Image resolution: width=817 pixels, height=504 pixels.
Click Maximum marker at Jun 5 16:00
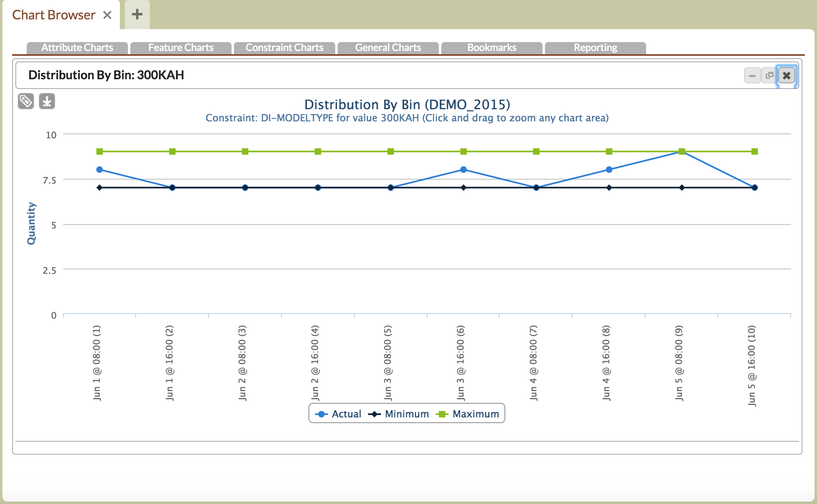click(754, 152)
